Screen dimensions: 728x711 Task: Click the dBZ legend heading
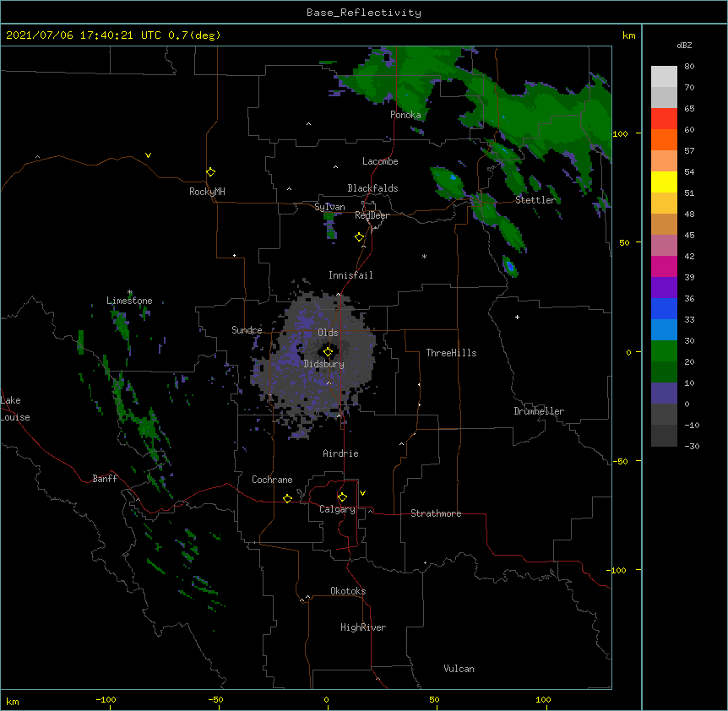[x=684, y=46]
